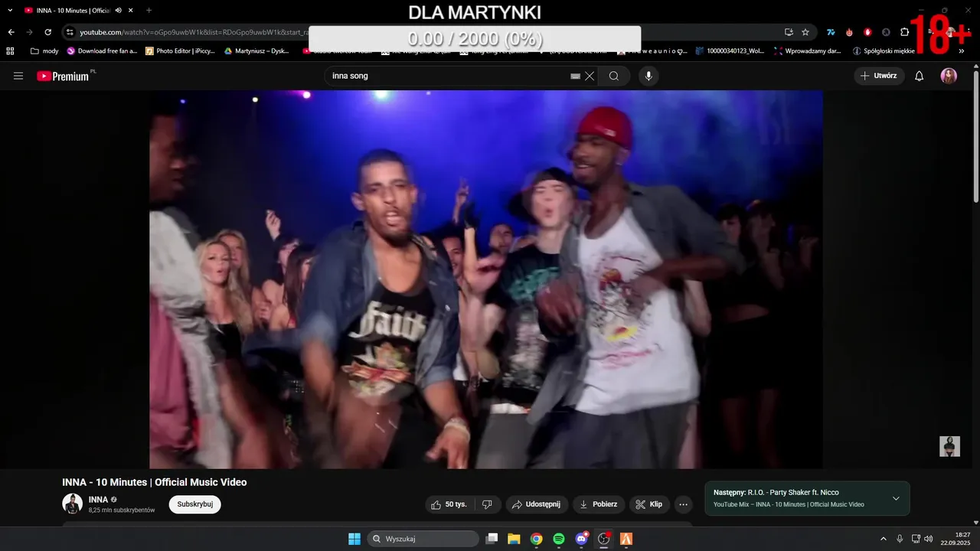Close the INNA - 10 Minutes tab
This screenshot has width=980, height=551.
coord(131,11)
